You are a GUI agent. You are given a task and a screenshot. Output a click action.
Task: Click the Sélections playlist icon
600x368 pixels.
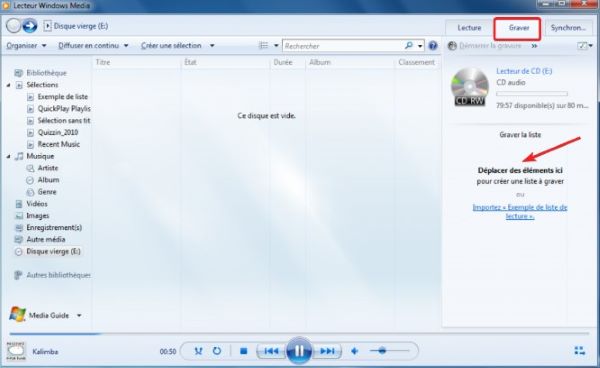[x=19, y=85]
